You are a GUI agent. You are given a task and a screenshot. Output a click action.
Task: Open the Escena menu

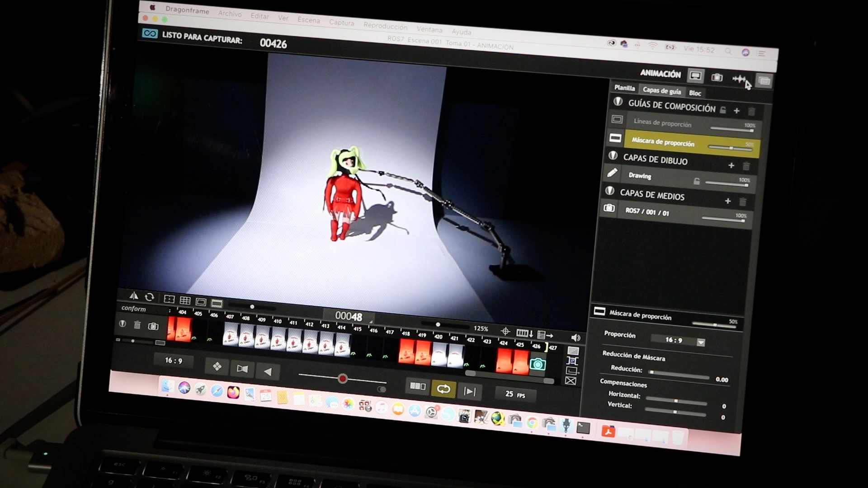click(x=308, y=20)
